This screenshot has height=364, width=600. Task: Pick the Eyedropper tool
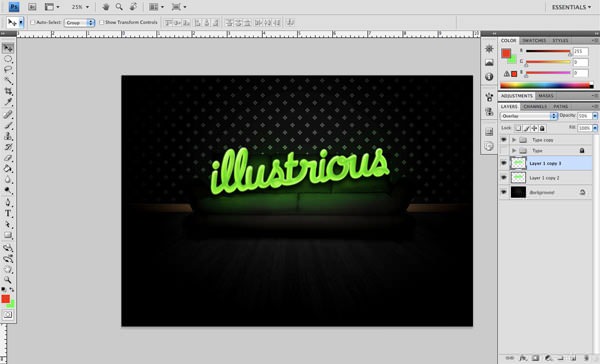click(8, 102)
